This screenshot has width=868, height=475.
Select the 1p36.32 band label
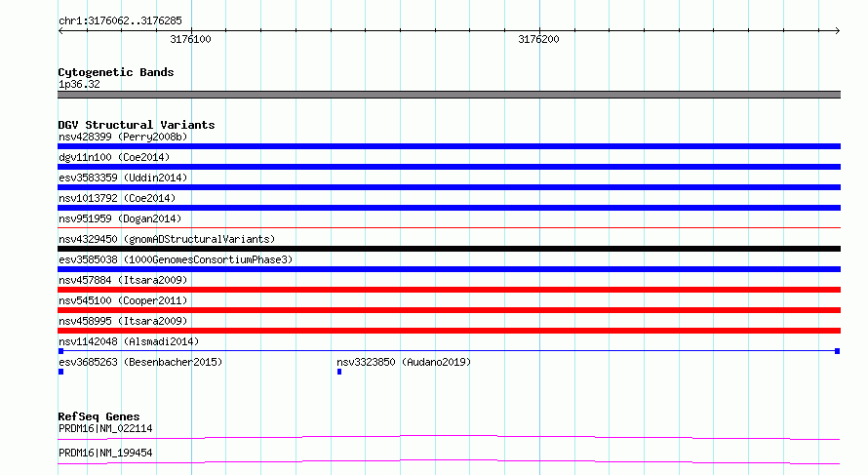point(79,84)
